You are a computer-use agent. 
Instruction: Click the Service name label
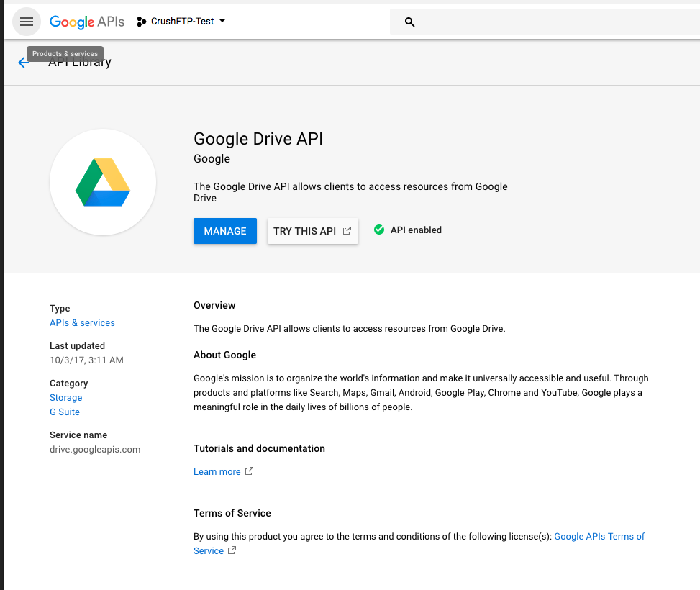click(78, 435)
